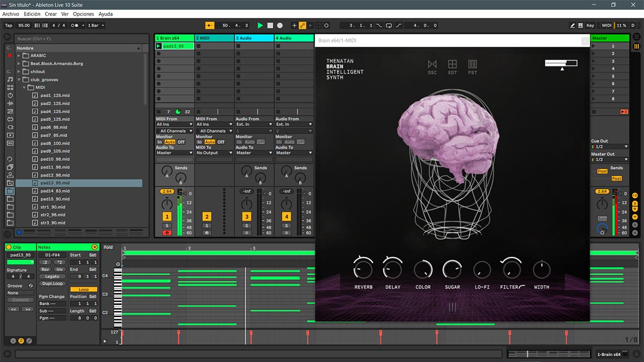The width and height of the screenshot is (644, 362).
Task: Open the Audio To Master dropdown on track 1
Action: click(x=174, y=153)
